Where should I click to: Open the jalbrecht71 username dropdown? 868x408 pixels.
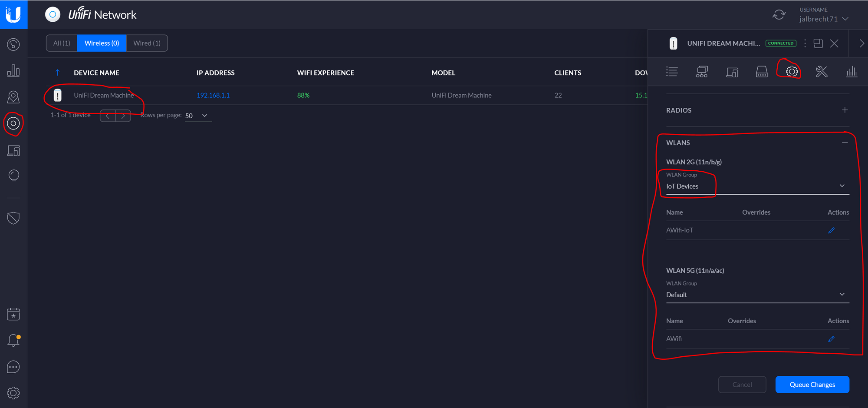pyautogui.click(x=823, y=19)
